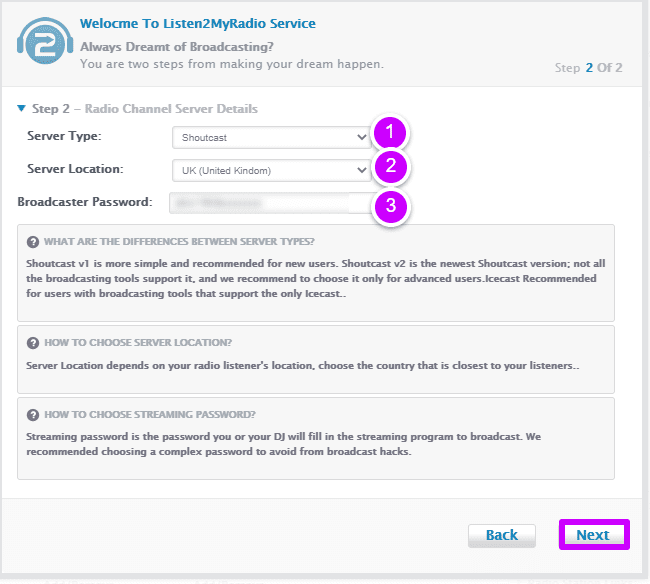Click 'How to choose streaming password' heading

[150, 414]
